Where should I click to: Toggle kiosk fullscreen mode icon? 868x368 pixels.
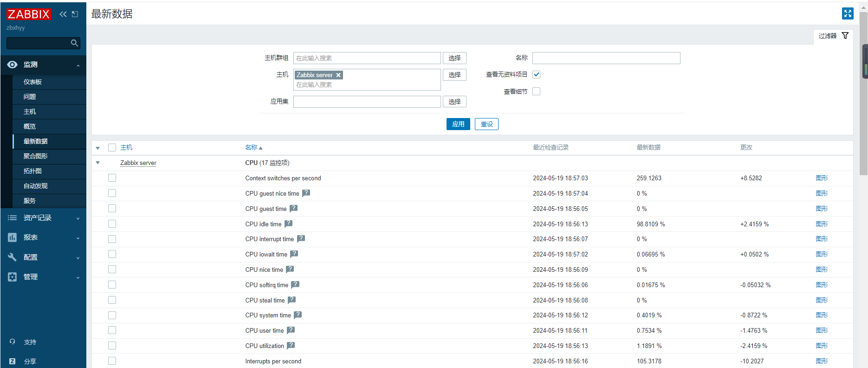(848, 13)
